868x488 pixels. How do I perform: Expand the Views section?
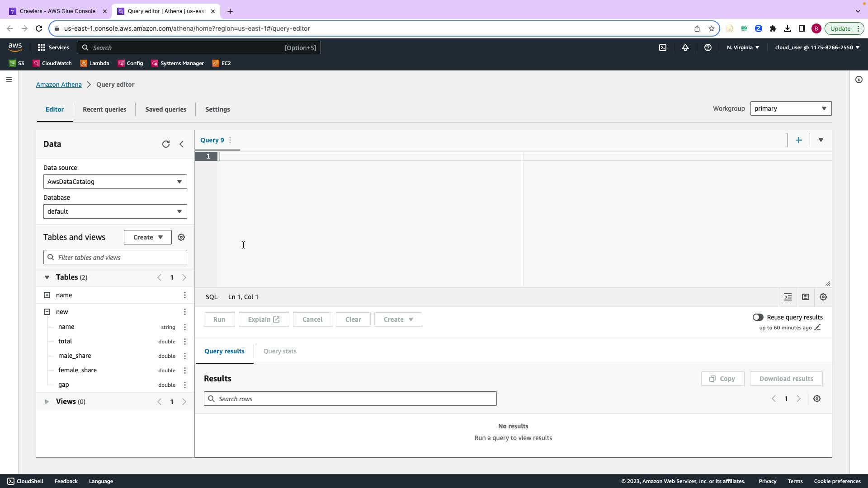[47, 402]
